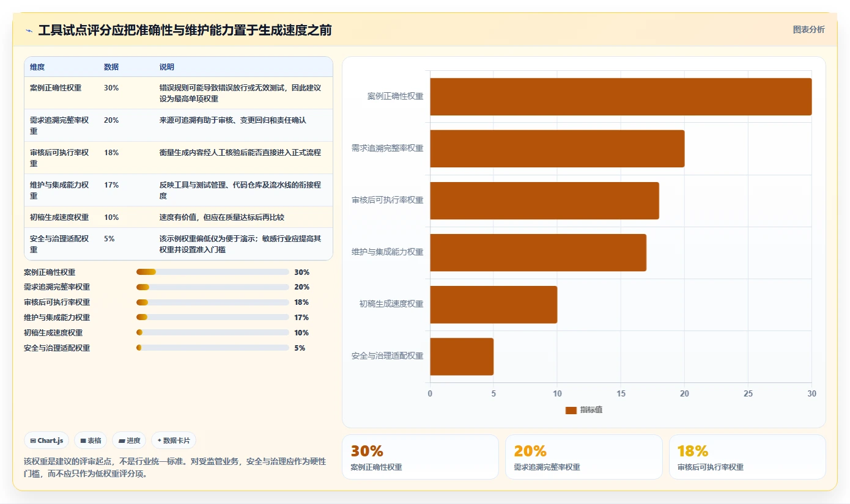
Task: Click the 5% table cell
Action: point(109,239)
